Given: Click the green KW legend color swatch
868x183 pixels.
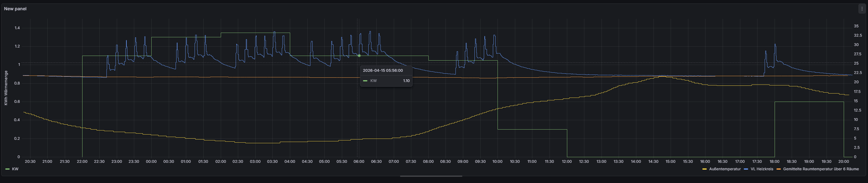Looking at the screenshot, I should (x=7, y=169).
